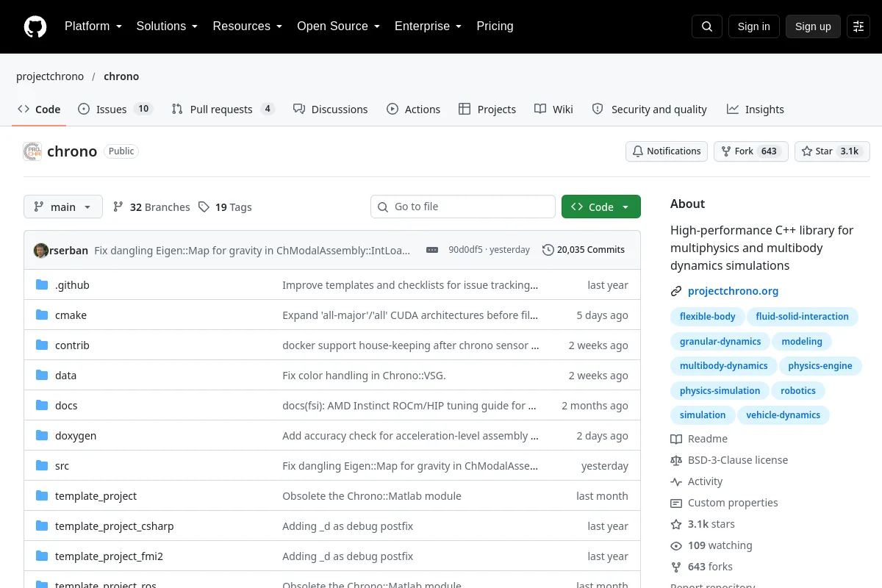Select the robotics topic tag
882x588 pixels.
[x=798, y=391]
